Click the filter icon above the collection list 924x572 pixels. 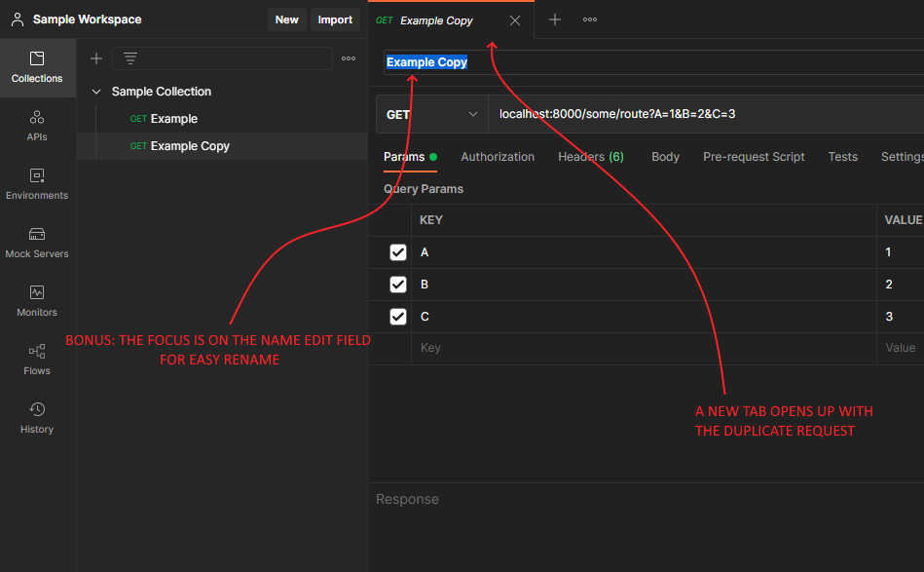[x=129, y=58]
